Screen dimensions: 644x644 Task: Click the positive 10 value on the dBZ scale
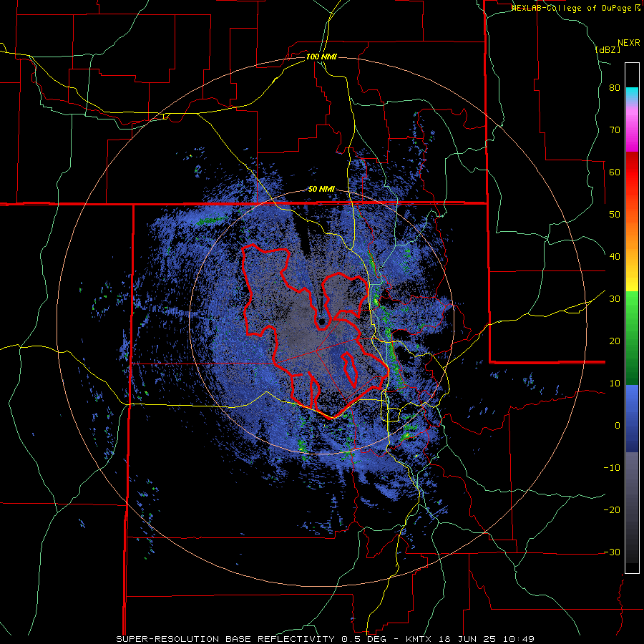click(615, 384)
